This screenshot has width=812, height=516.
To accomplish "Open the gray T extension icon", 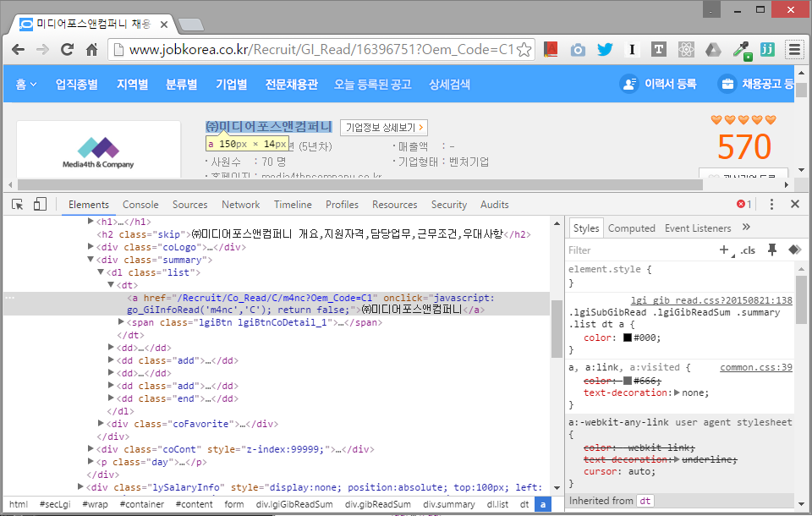I will click(x=659, y=50).
